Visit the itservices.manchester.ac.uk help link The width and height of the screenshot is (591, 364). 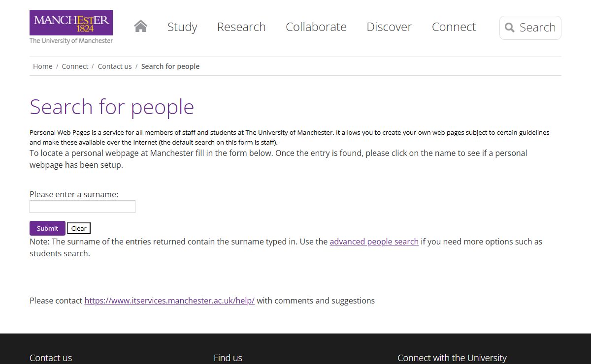tap(169, 301)
